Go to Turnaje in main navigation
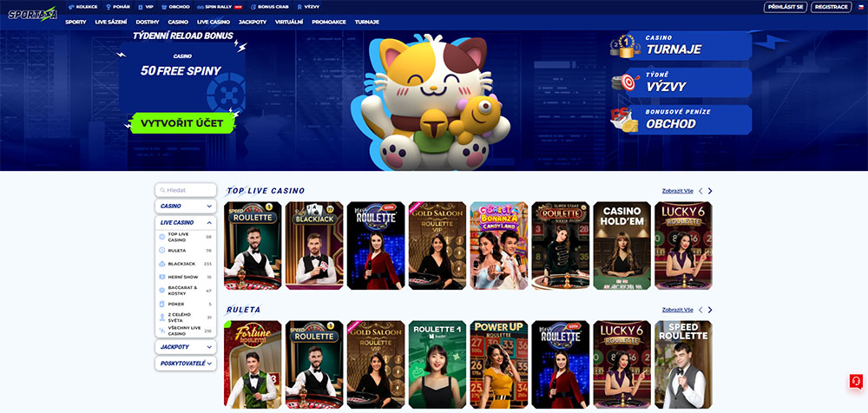The image size is (868, 413). [367, 23]
